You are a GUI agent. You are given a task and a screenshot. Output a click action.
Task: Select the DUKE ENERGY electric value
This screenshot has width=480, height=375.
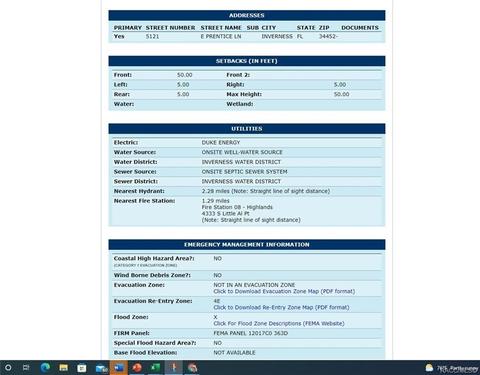coord(221,142)
